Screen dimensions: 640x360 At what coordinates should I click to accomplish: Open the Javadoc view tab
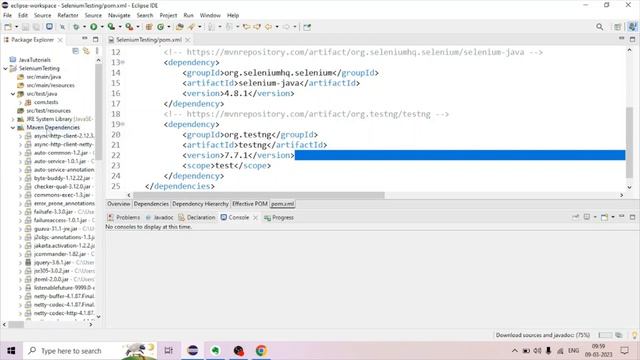click(x=160, y=218)
